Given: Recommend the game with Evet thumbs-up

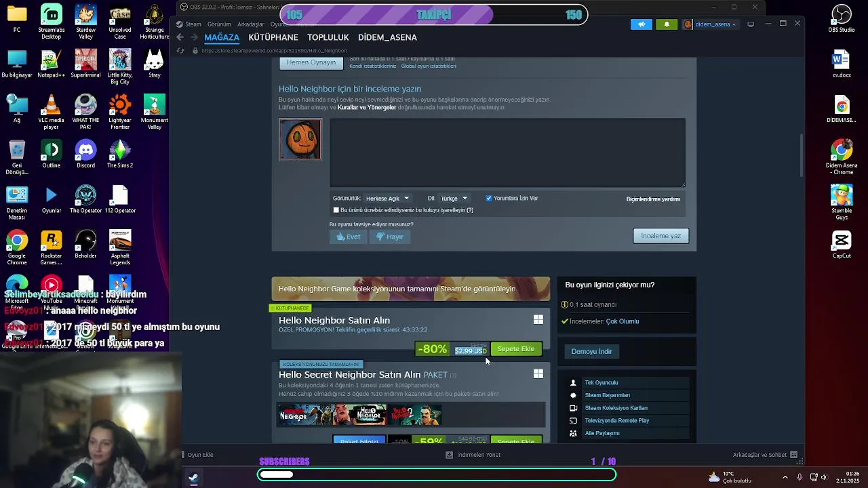Looking at the screenshot, I should point(349,237).
